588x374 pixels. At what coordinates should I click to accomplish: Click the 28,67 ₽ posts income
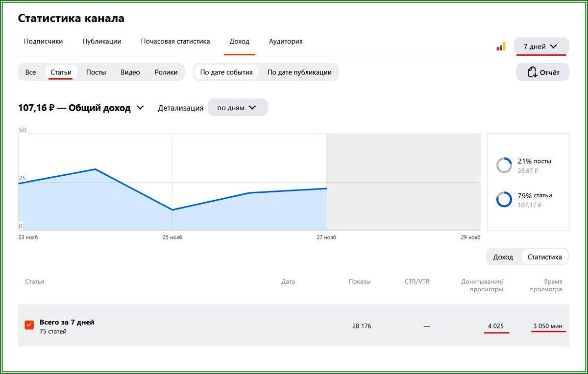528,171
